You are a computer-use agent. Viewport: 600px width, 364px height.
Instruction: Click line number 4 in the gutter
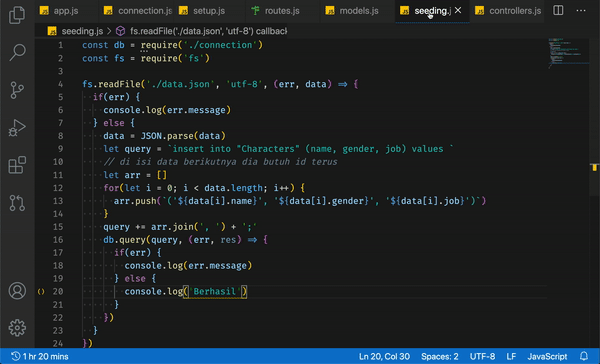tap(60, 84)
